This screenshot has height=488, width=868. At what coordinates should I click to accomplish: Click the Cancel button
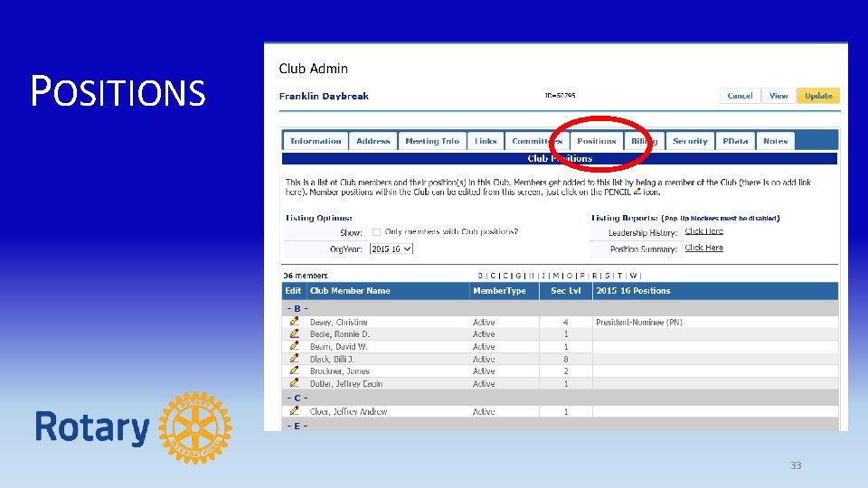tap(740, 96)
